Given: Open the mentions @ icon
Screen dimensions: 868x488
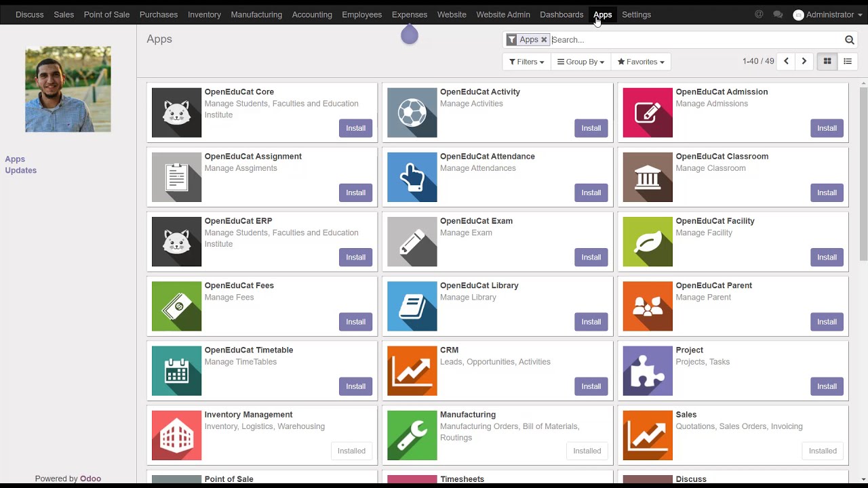Looking at the screenshot, I should pyautogui.click(x=759, y=14).
